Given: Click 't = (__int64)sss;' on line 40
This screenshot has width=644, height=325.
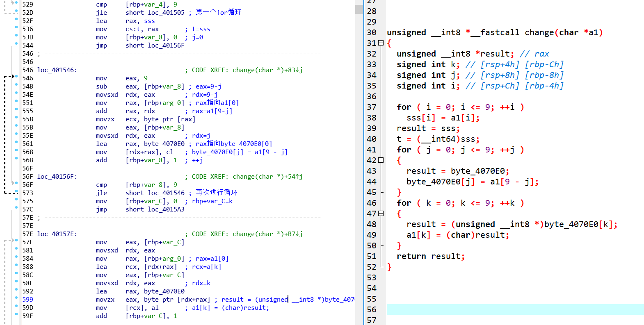Looking at the screenshot, I should (438, 139).
